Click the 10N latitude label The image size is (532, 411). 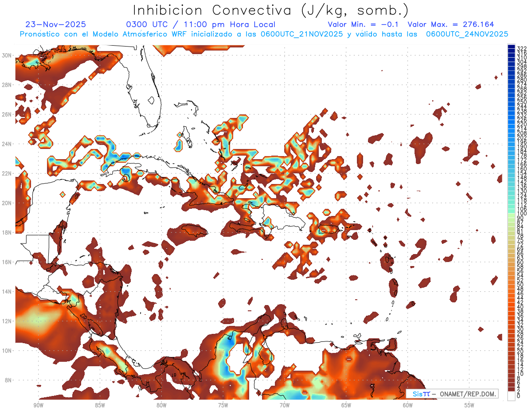tap(7, 351)
